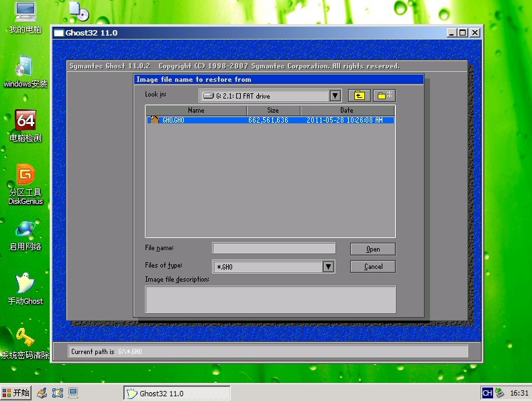
Task: Select the 启用网络 desktop icon
Action: click(25, 236)
